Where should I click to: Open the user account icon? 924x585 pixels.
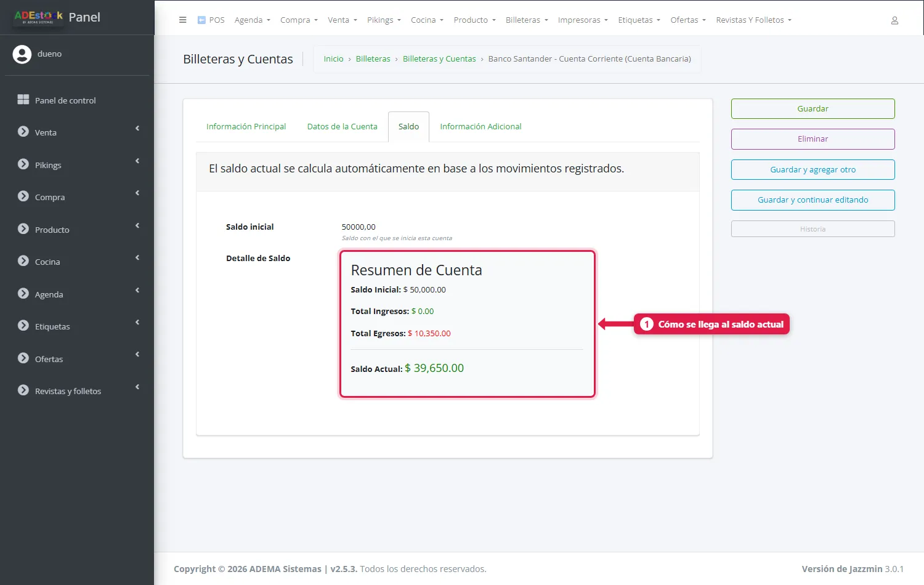894,20
